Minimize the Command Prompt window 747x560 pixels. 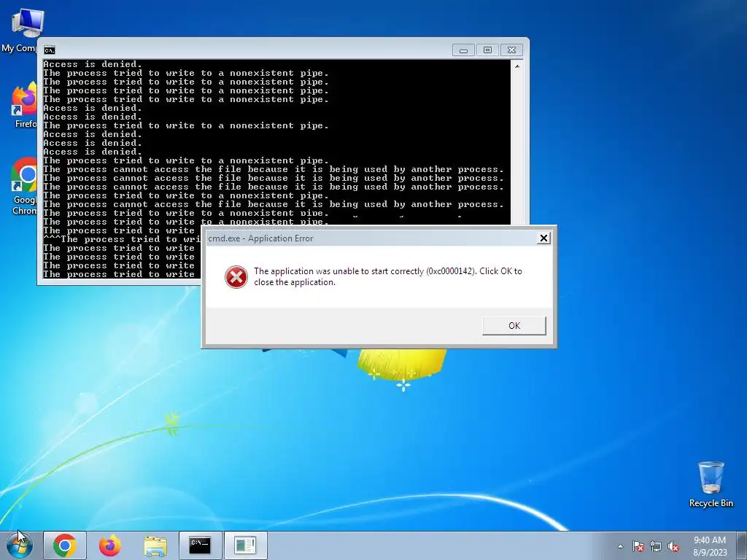point(463,50)
